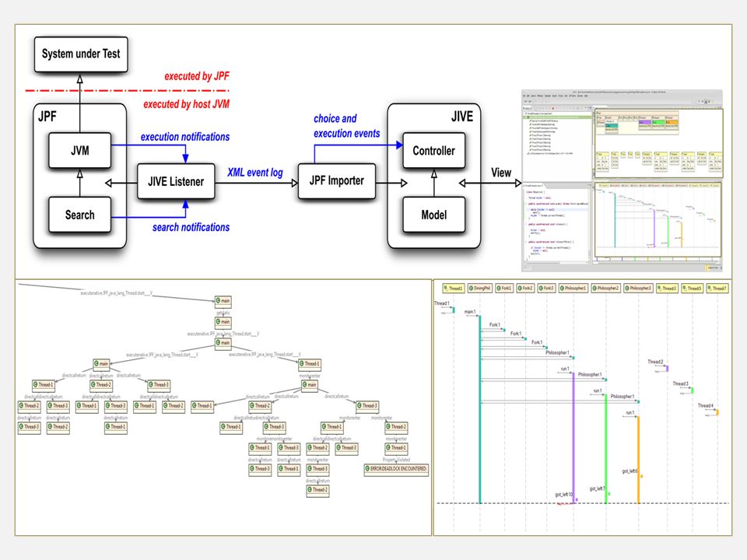Click the "executed by JPF" red label
Screen dimensions: 747x560
[x=197, y=76]
